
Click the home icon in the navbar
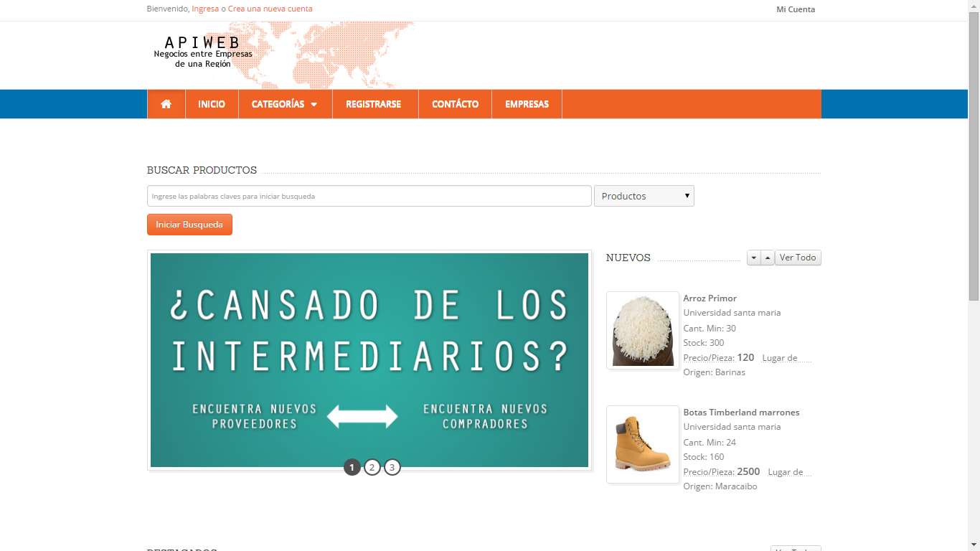point(166,103)
